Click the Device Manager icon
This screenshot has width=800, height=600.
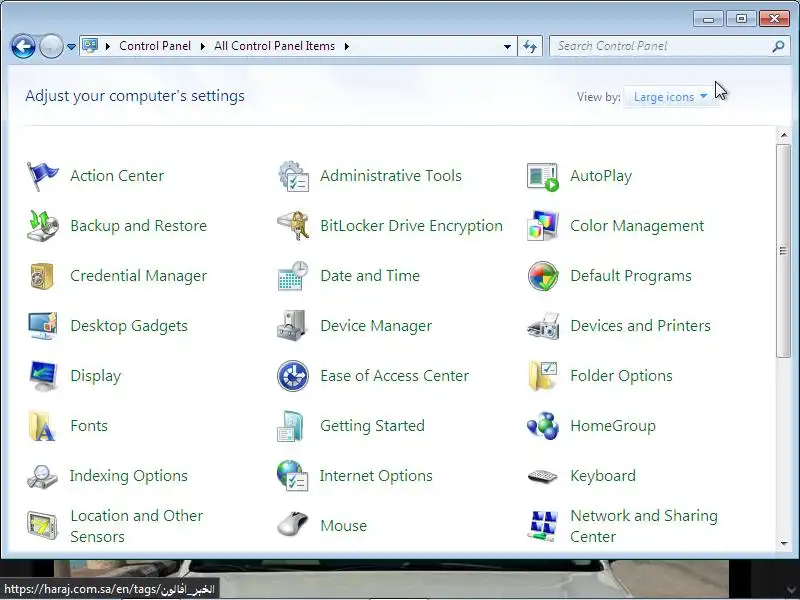292,325
